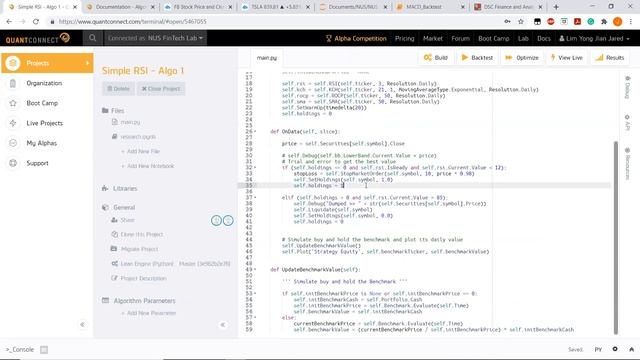
Task: Click the code editor vertical scrollbar
Action: pyautogui.click(x=616, y=237)
